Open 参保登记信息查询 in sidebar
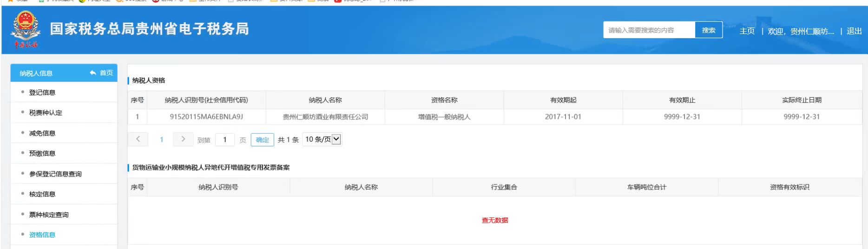868x249 pixels. (x=55, y=174)
